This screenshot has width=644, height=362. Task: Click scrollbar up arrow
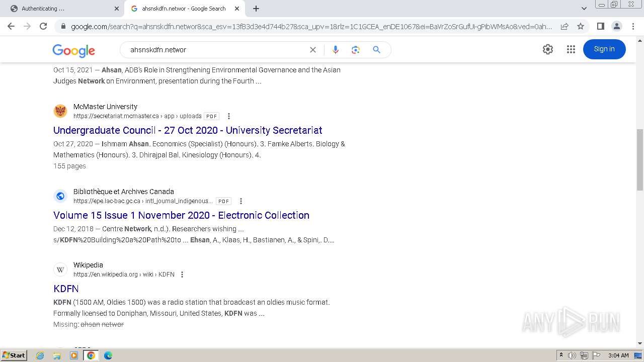[639, 41]
